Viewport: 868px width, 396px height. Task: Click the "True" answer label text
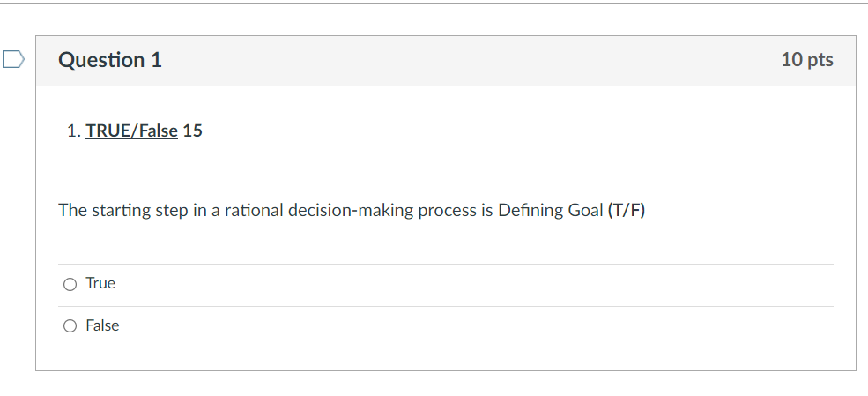(100, 283)
